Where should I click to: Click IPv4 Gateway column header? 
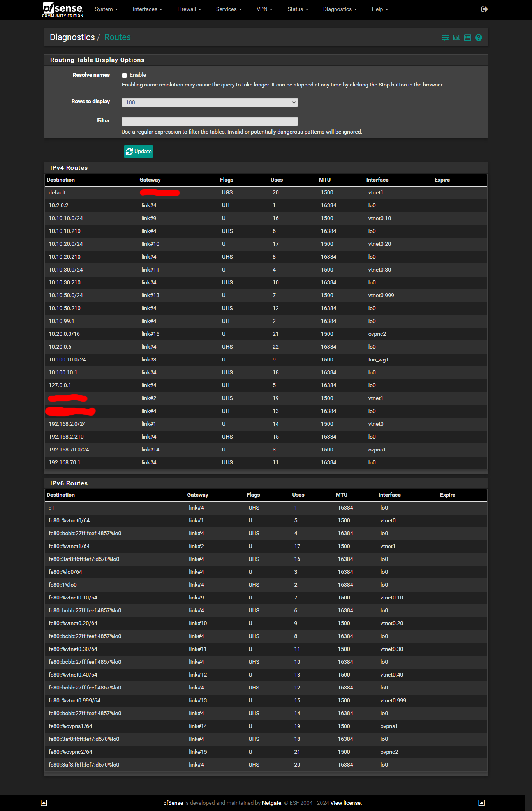(x=150, y=180)
